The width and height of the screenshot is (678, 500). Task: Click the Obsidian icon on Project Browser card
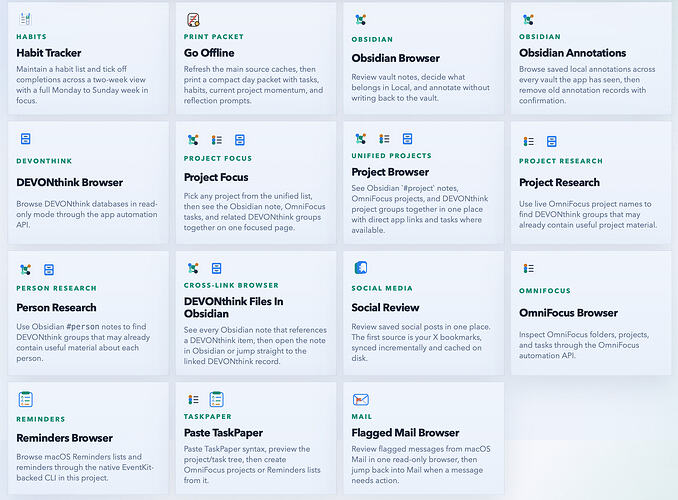click(x=361, y=138)
